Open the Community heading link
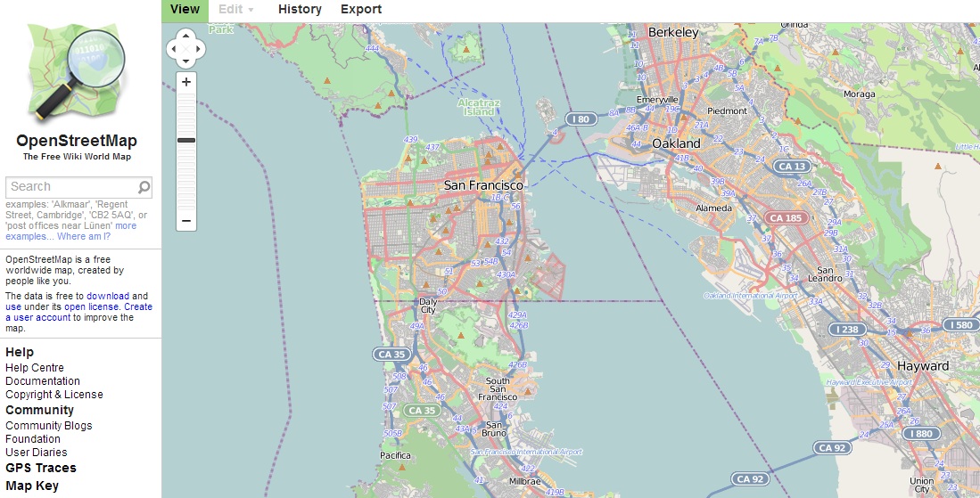Viewport: 980px width, 498px height. [39, 410]
